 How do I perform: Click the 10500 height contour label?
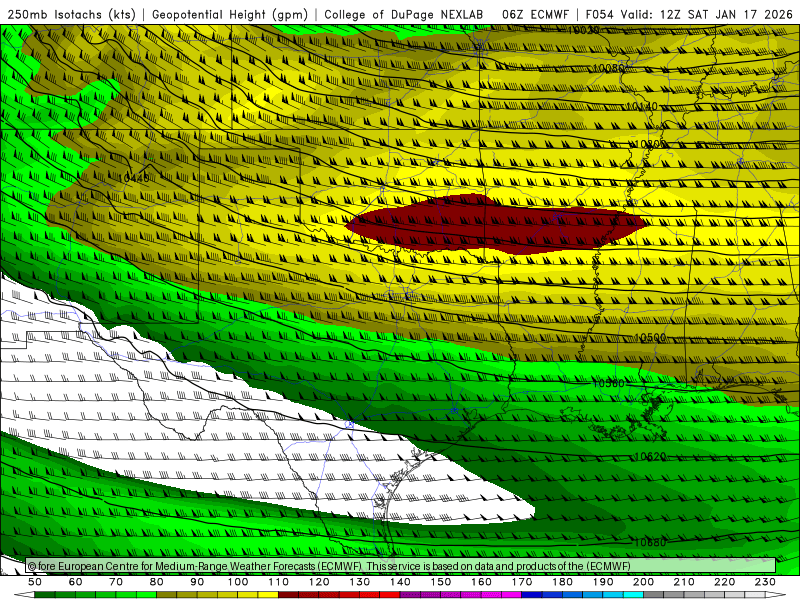tap(650, 337)
